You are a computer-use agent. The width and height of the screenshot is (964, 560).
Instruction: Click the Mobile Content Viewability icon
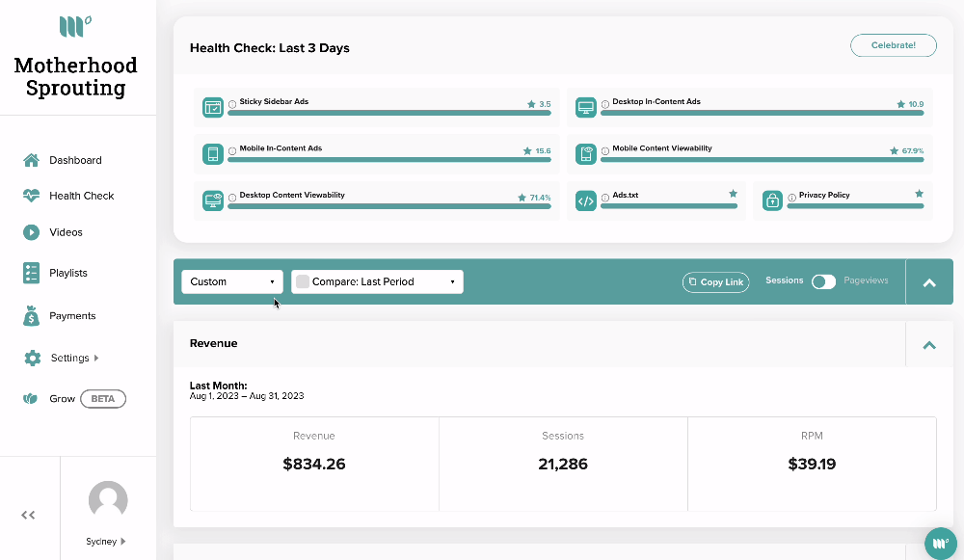(x=586, y=153)
